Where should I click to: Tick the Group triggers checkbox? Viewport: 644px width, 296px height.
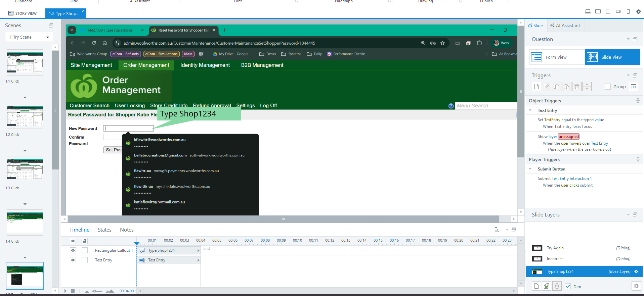click(x=607, y=87)
